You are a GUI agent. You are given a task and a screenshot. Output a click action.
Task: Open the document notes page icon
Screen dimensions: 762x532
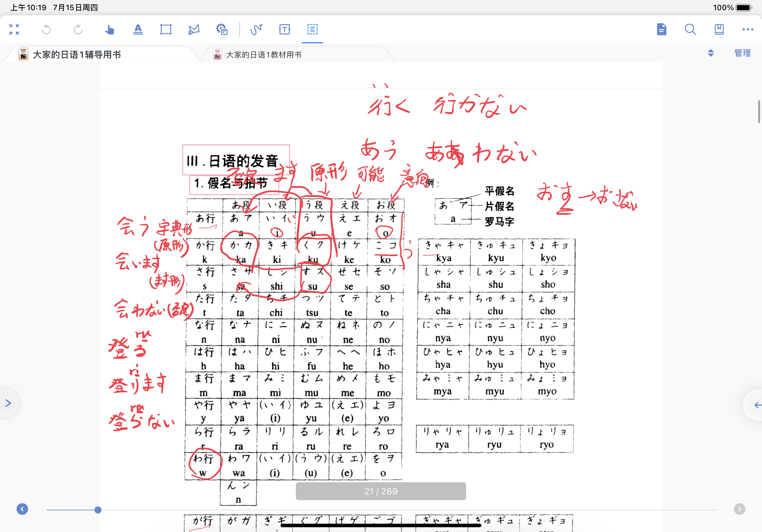tap(661, 29)
